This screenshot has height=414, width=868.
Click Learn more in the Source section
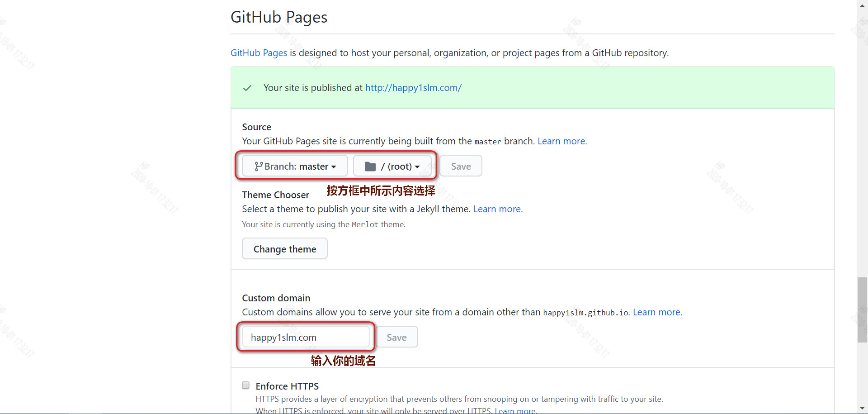561,141
